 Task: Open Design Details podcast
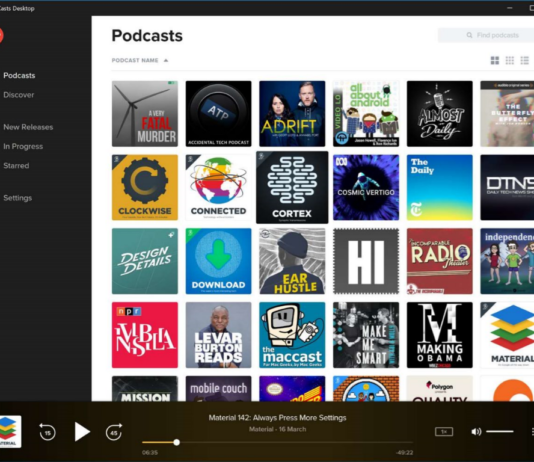pyautogui.click(x=145, y=261)
